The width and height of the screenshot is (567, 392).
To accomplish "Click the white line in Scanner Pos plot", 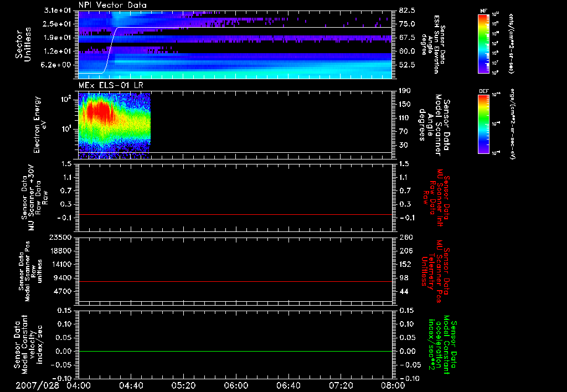I will tap(235, 301).
